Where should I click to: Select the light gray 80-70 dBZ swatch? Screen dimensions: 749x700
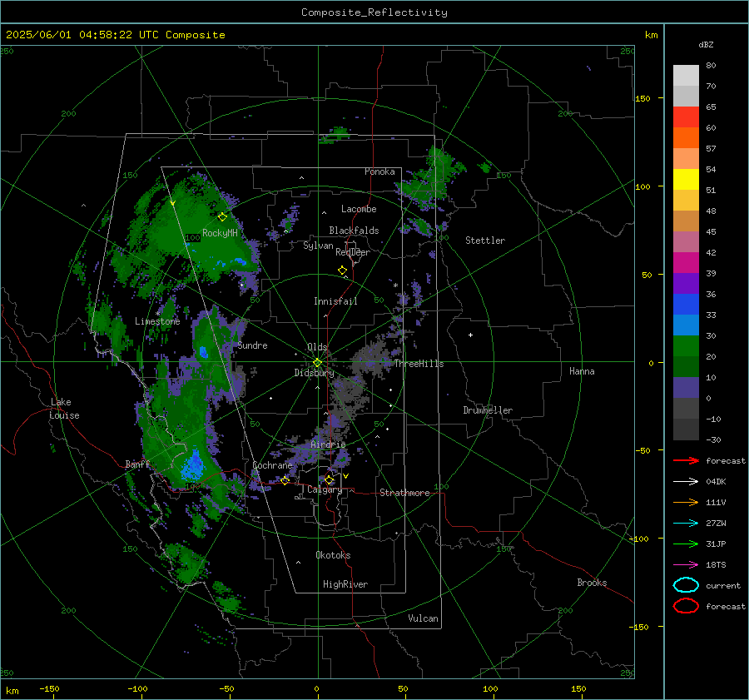point(686,76)
